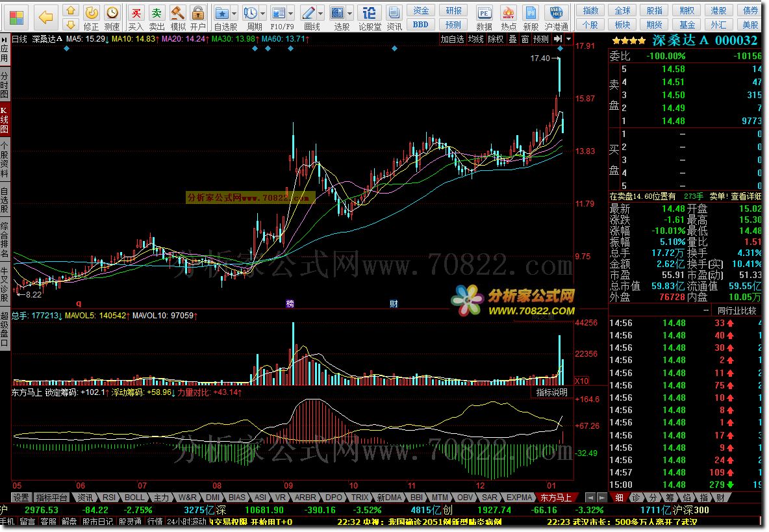Toggle the 窗 window button
This screenshot has width=769, height=532.
coord(525,39)
